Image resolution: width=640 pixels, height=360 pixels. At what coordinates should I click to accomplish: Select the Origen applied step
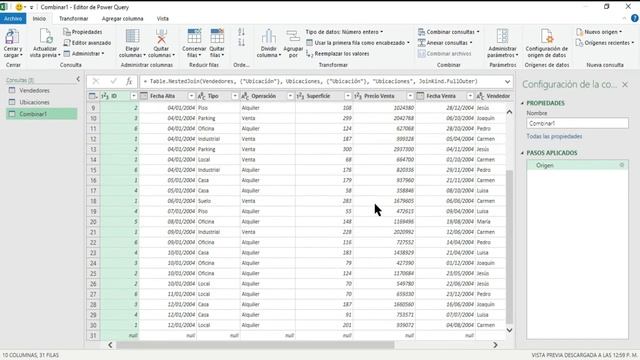577,165
